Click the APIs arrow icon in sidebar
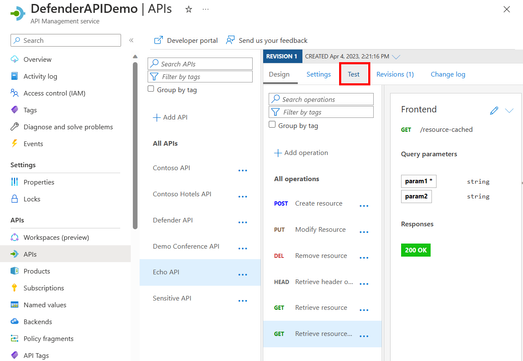The image size is (523, 361). click(14, 254)
